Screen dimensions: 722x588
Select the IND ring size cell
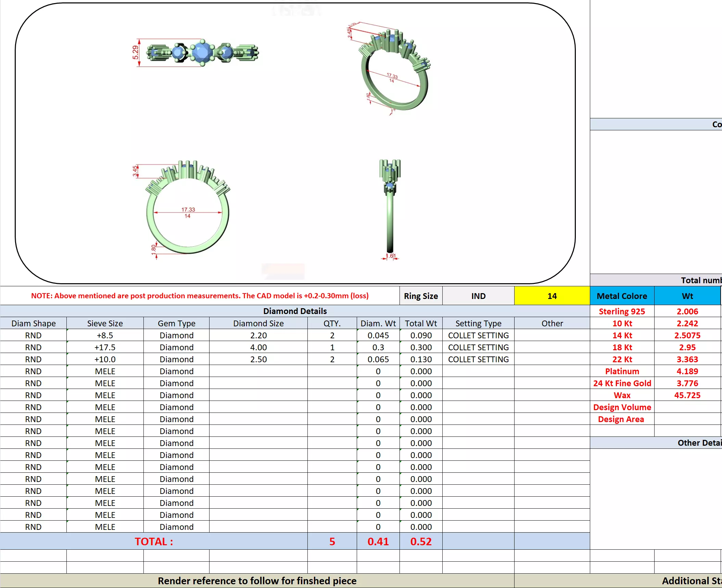point(478,296)
